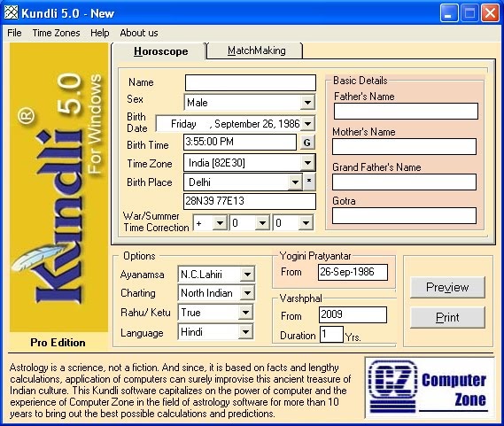Click the Preview button
Viewport: 504px width, 426px height.
click(447, 287)
